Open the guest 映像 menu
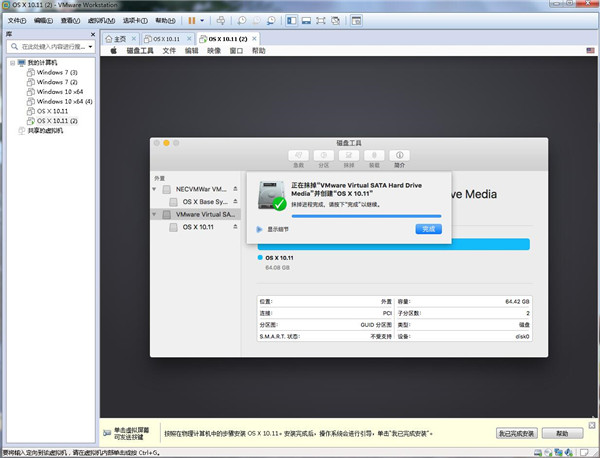Image resolution: width=600 pixels, height=458 pixels. [x=214, y=51]
